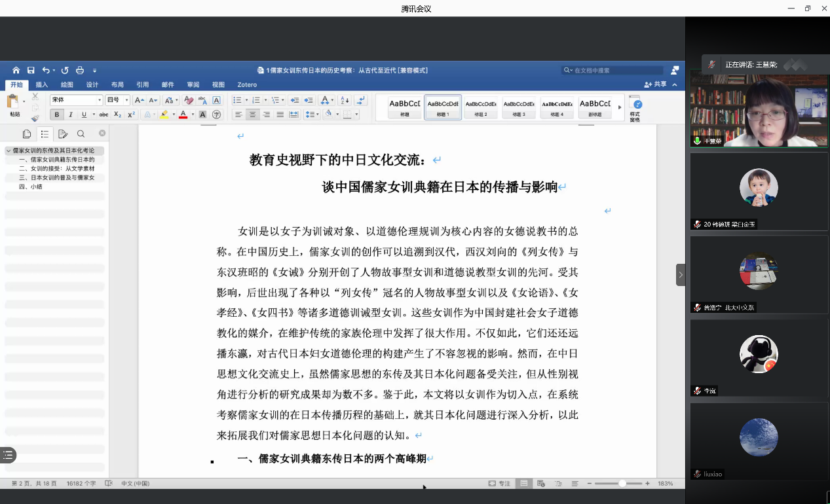This screenshot has height=504, width=830.
Task: Toggle Bold formatting button
Action: coord(57,115)
